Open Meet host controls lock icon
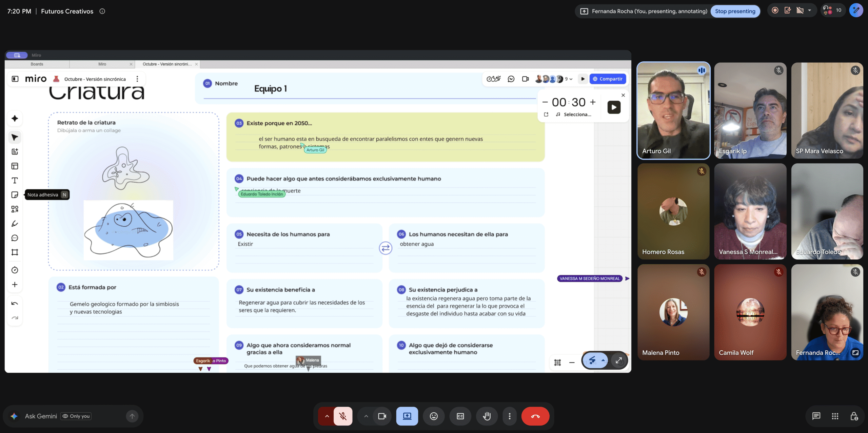The height and width of the screenshot is (433, 868). pyautogui.click(x=854, y=416)
